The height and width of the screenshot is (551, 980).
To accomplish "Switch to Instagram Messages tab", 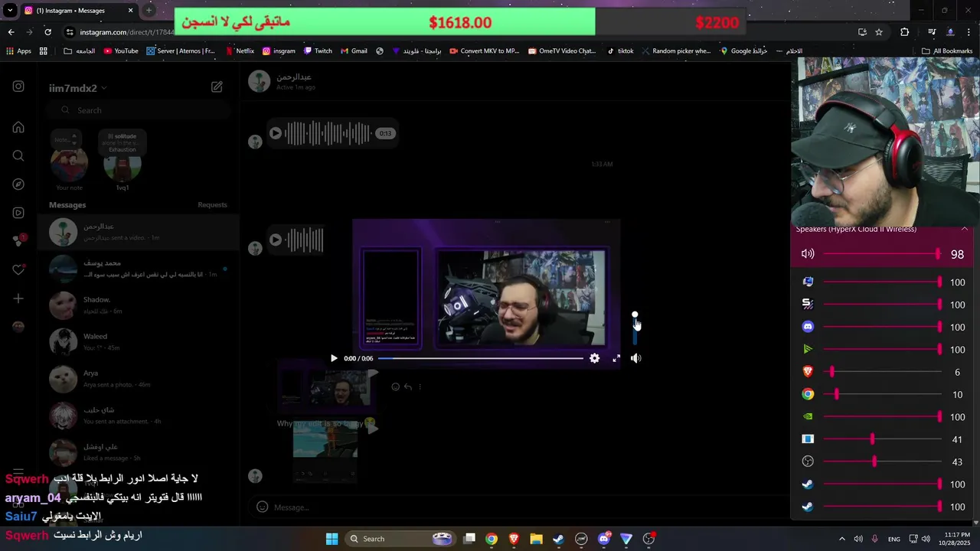I will point(79,11).
